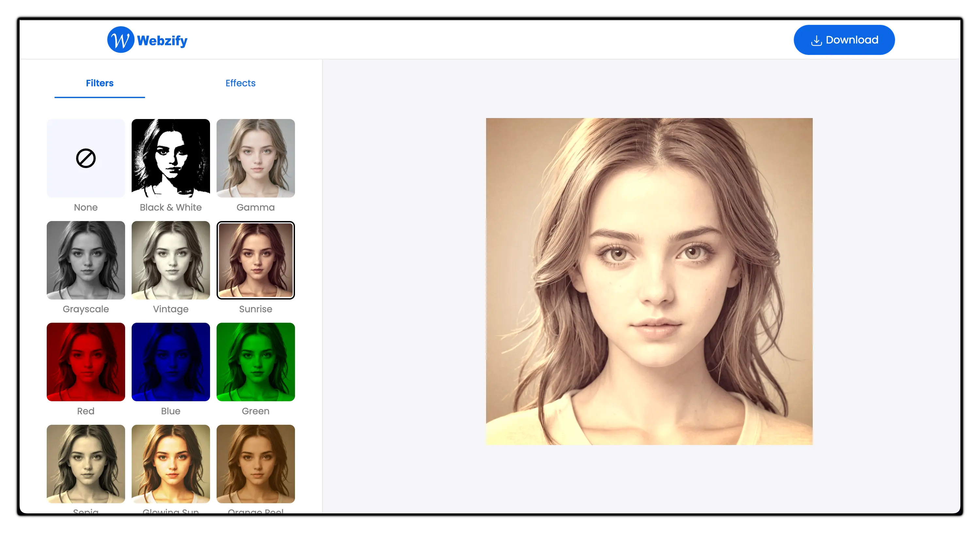Select the Sunrise filter thumbnail
Screen dimensions: 980x533
(255, 260)
